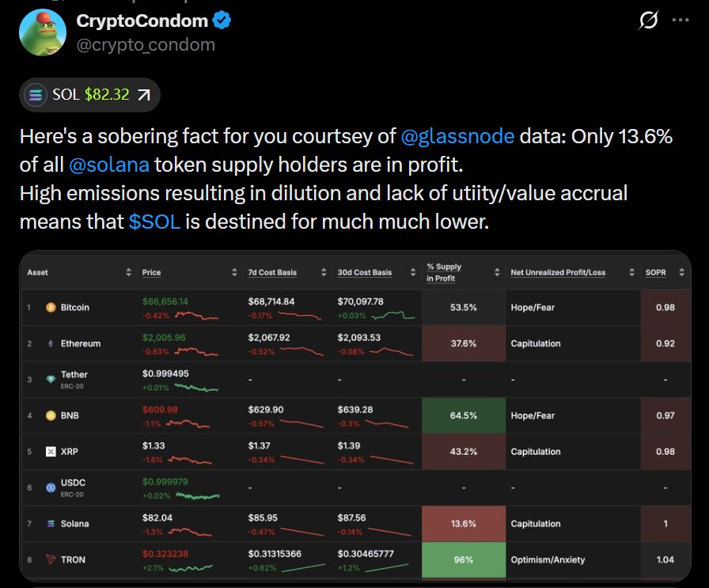Click the red 13.6% Solana profit cell
The width and height of the screenshot is (709, 588).
(463, 524)
